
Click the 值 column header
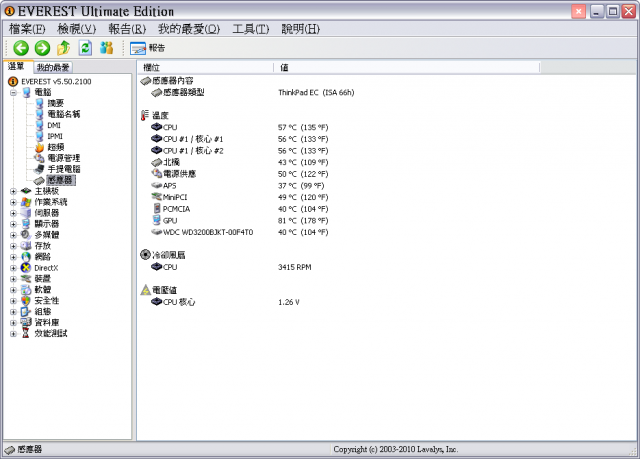(x=407, y=68)
